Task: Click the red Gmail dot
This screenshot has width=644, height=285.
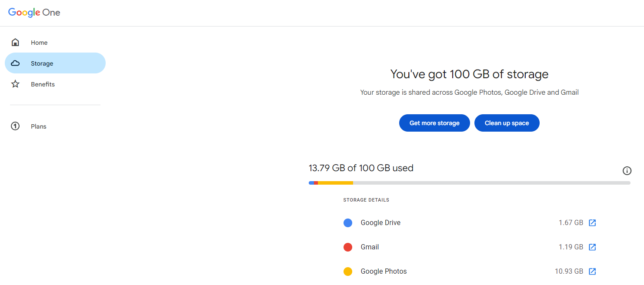Action: point(348,247)
